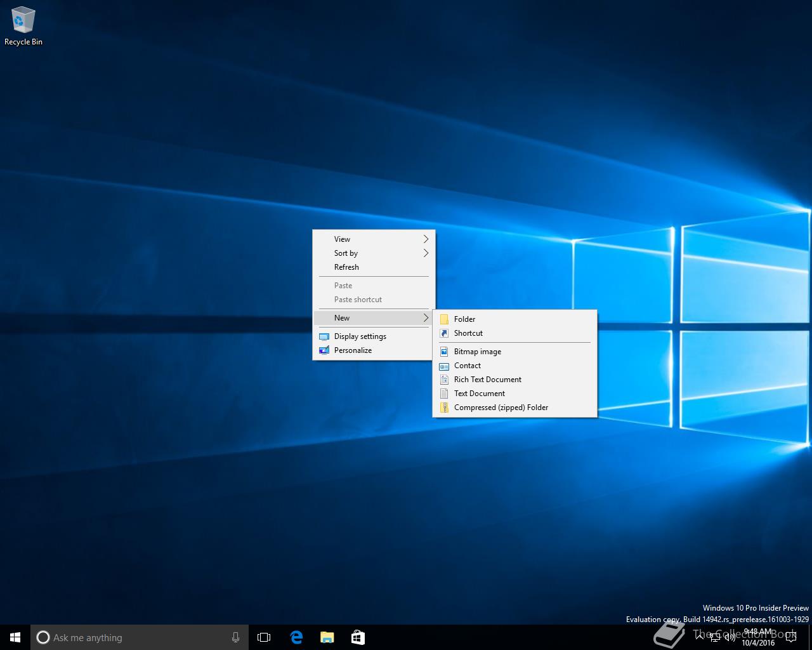Open Task View from the taskbar

(264, 637)
